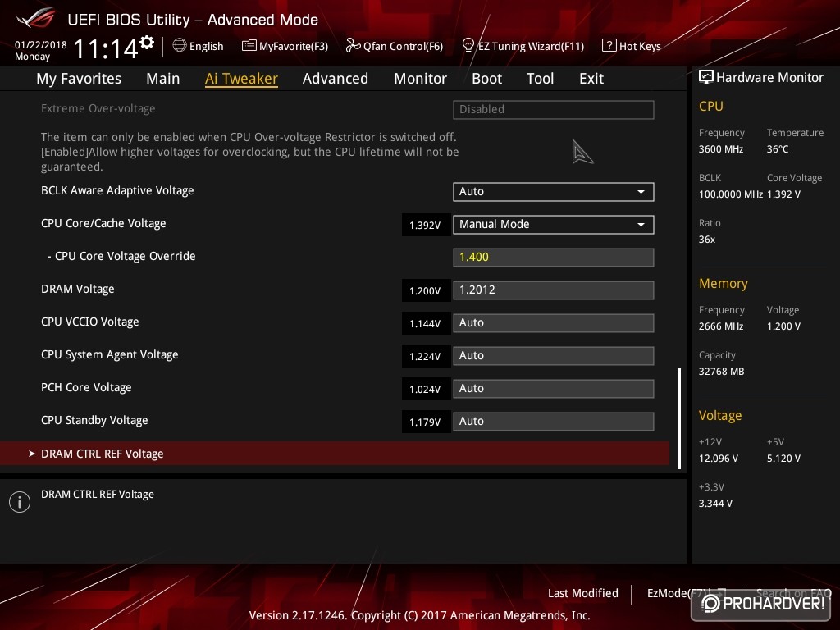Click the 3.344 V reading
This screenshot has width=840, height=630.
715,503
